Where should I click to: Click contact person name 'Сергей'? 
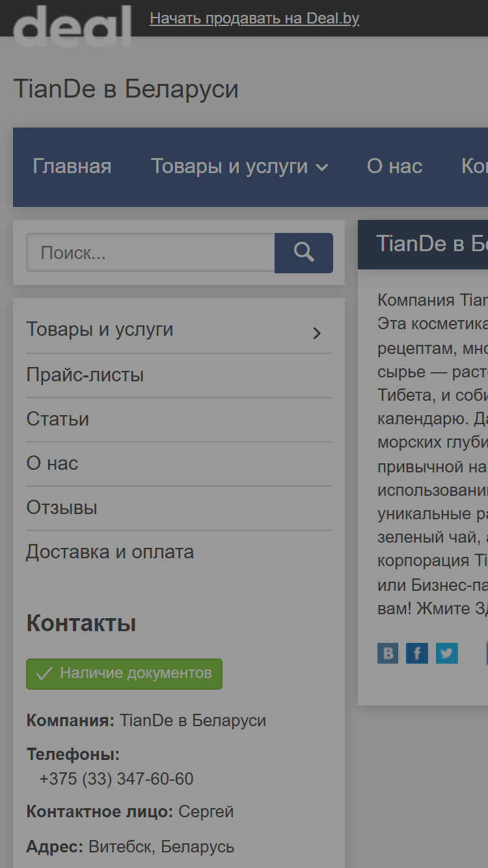click(x=206, y=812)
